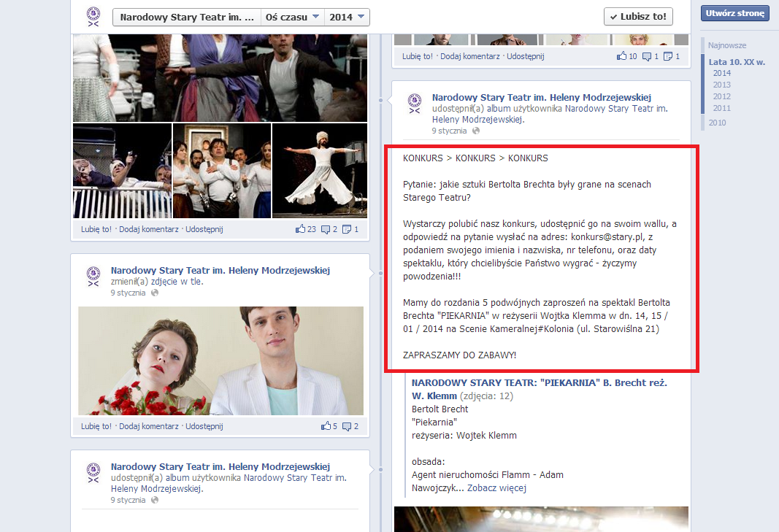
Task: Select Lata 10. XX w. in timeline
Action: [737, 62]
